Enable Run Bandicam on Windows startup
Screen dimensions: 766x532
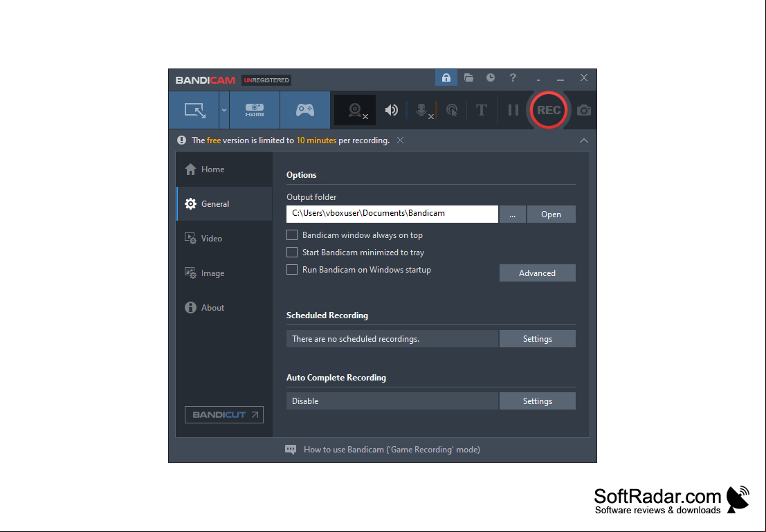(292, 270)
